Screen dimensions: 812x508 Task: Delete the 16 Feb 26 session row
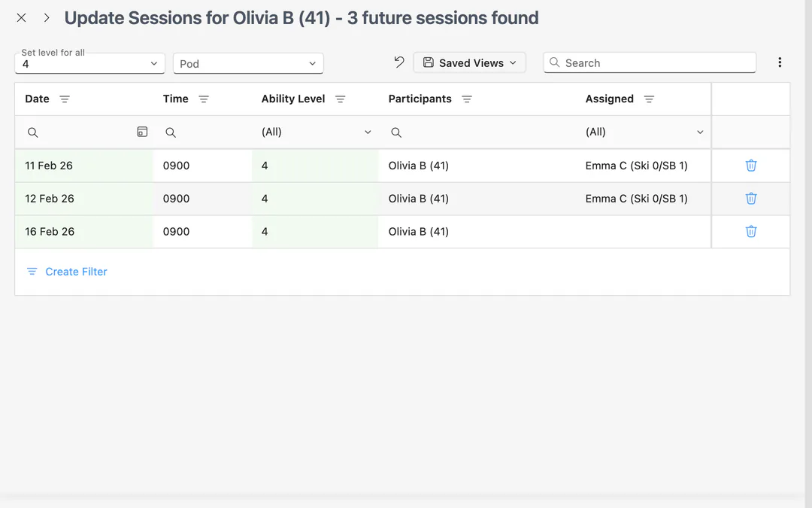pos(751,232)
